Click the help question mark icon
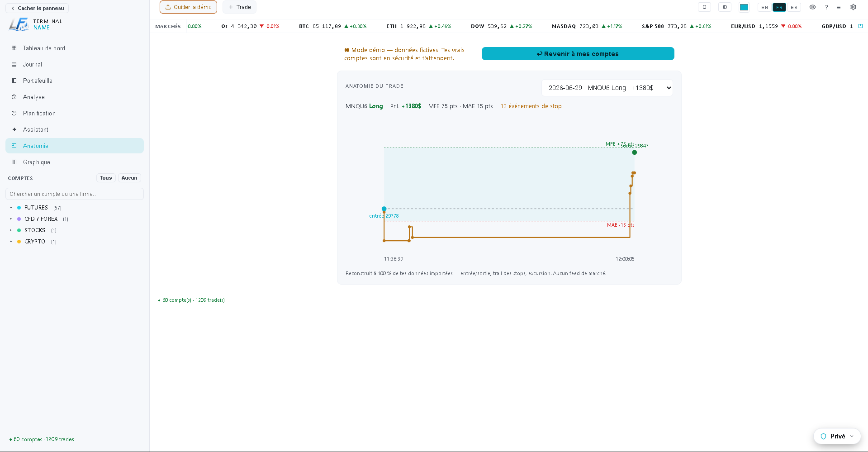 click(x=826, y=7)
